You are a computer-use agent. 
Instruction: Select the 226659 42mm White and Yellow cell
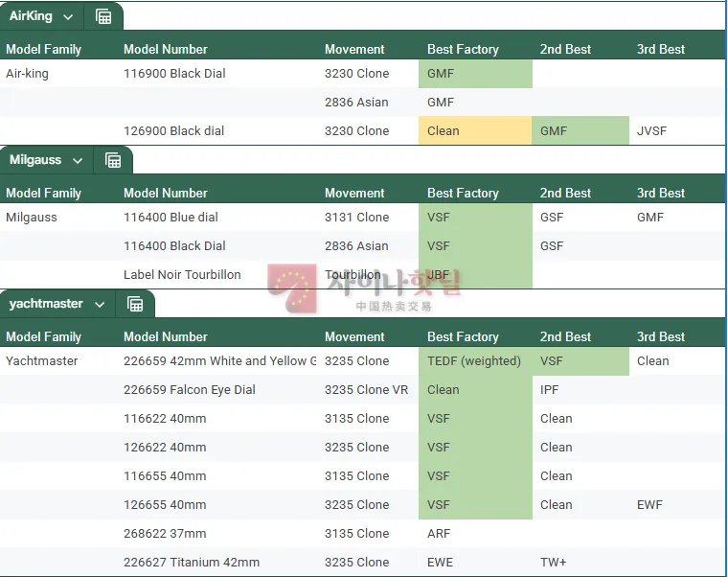(x=219, y=361)
